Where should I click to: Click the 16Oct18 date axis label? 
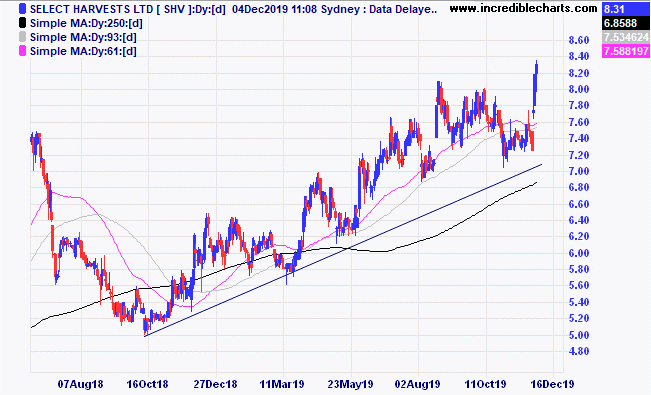pos(148,384)
